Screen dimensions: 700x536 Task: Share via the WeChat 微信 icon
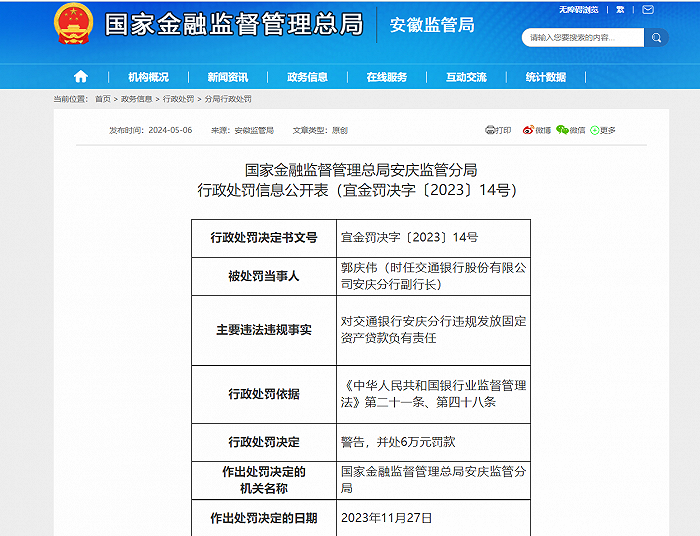571,130
